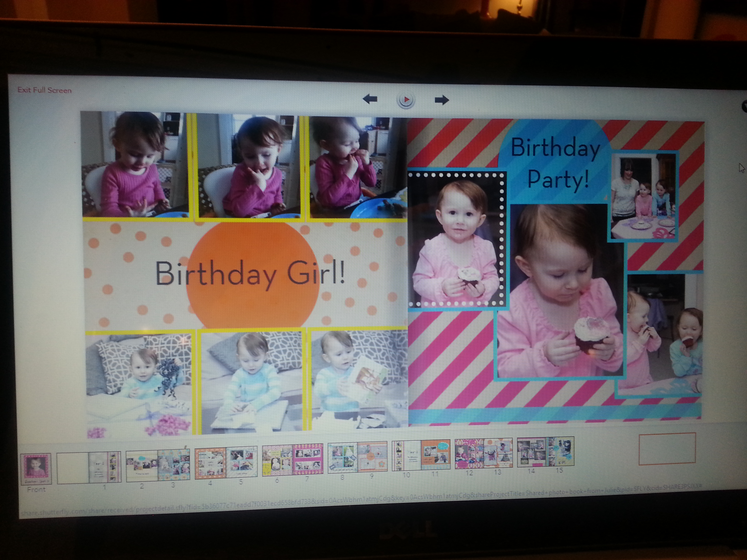
Task: Jump to pages 4-5 spread thumbnail
Action: [226, 462]
